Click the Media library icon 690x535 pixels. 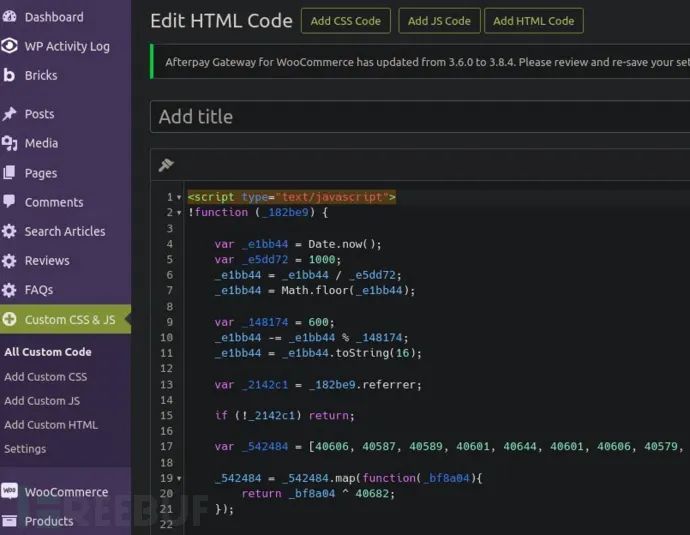9,143
